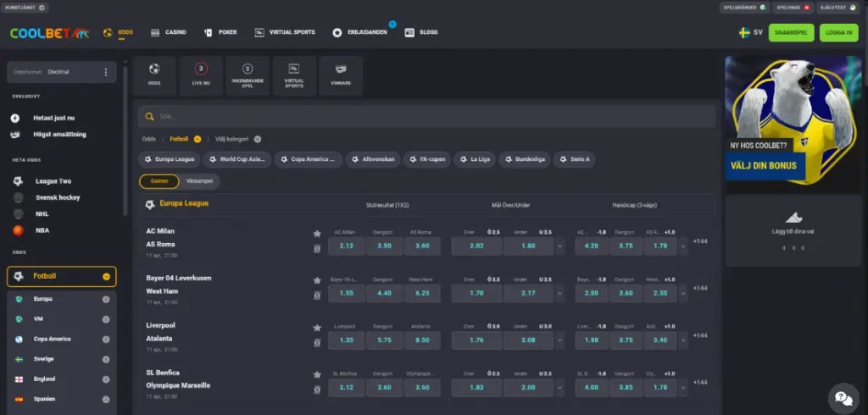Viewport: 868px width, 415px height.
Task: Favorite the AC Milan vs AS Roma match
Action: (317, 233)
